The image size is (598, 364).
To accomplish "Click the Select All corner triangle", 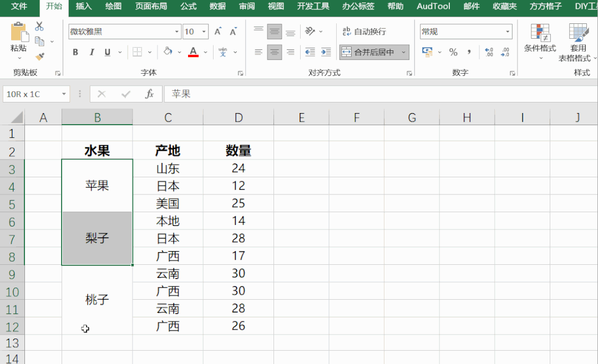I will 17,117.
